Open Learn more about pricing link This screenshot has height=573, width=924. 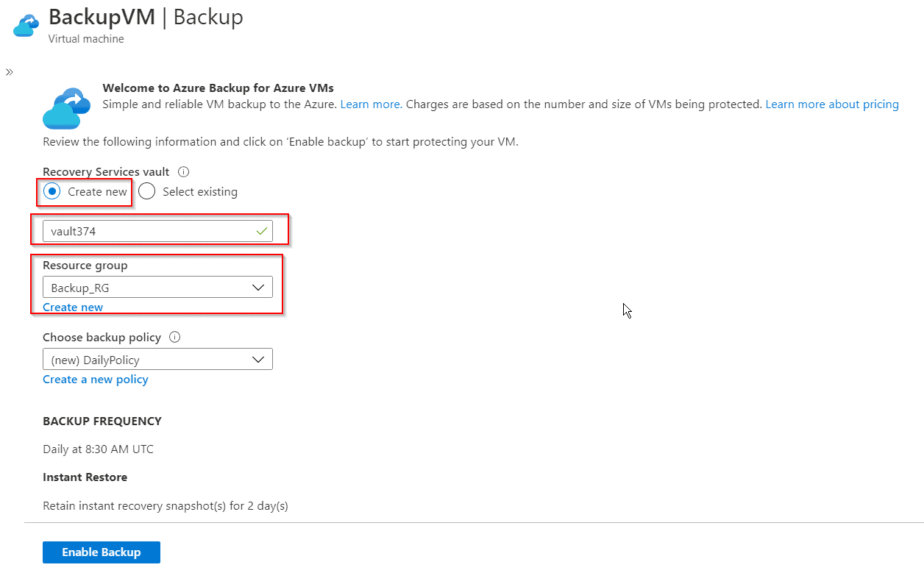(832, 104)
